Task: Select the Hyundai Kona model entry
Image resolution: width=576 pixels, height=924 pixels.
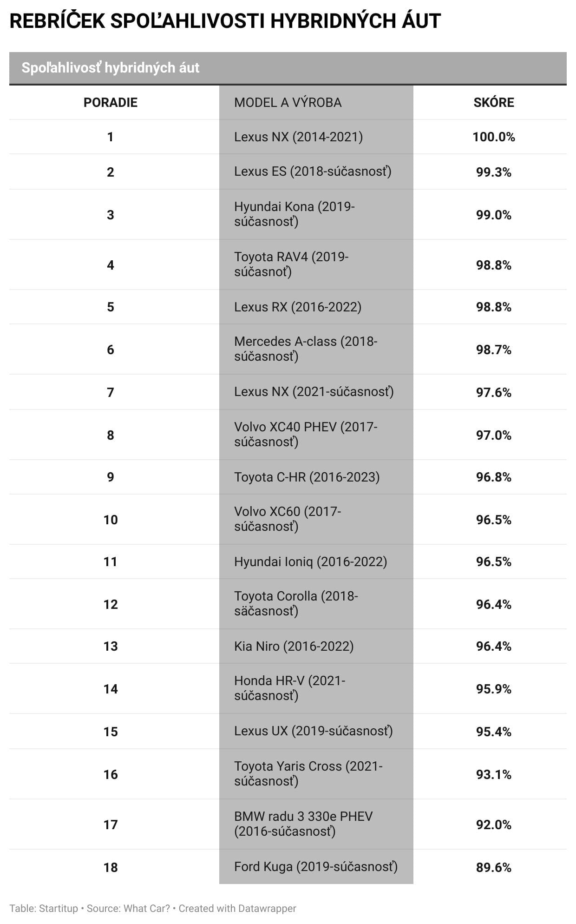Action: tap(294, 214)
